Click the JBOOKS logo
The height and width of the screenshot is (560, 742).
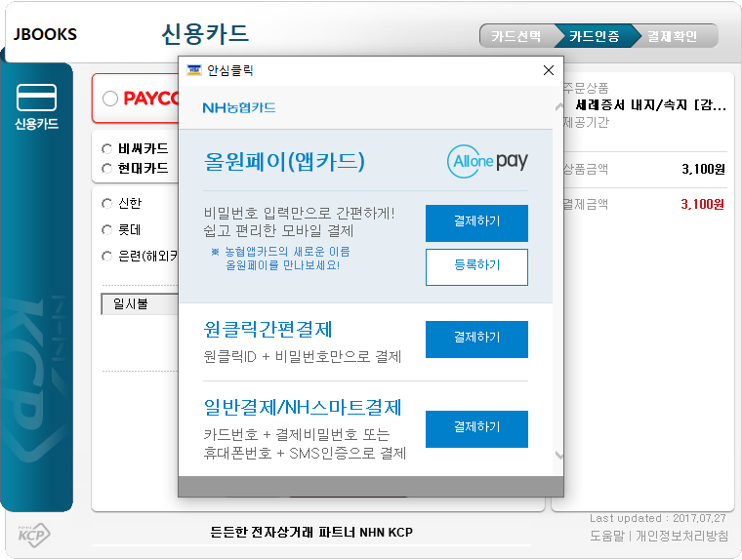(45, 34)
